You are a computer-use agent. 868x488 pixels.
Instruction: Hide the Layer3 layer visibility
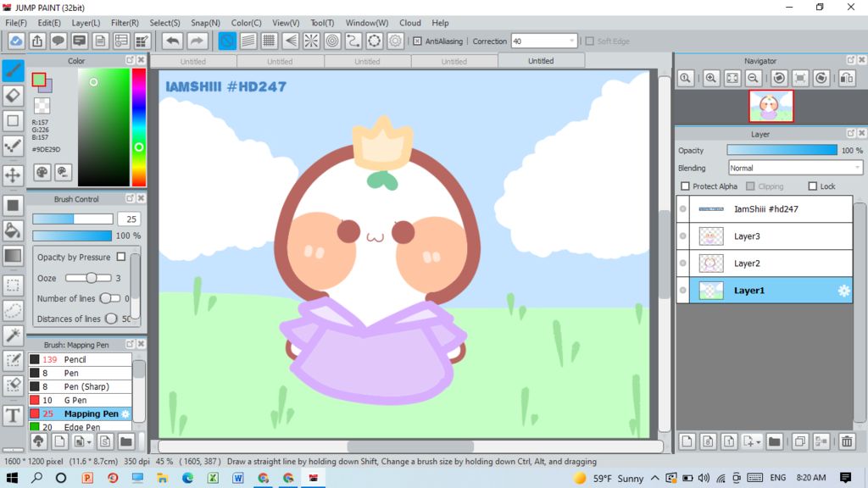pos(683,236)
